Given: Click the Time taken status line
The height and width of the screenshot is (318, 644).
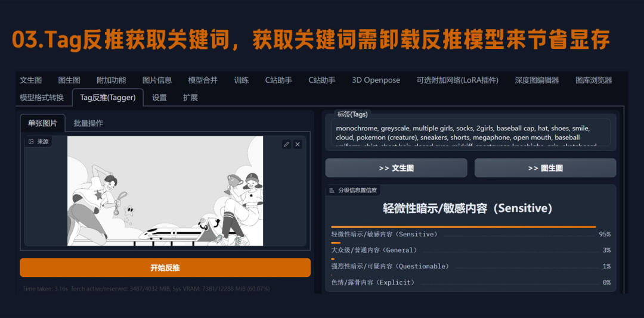Looking at the screenshot, I should [x=146, y=289].
